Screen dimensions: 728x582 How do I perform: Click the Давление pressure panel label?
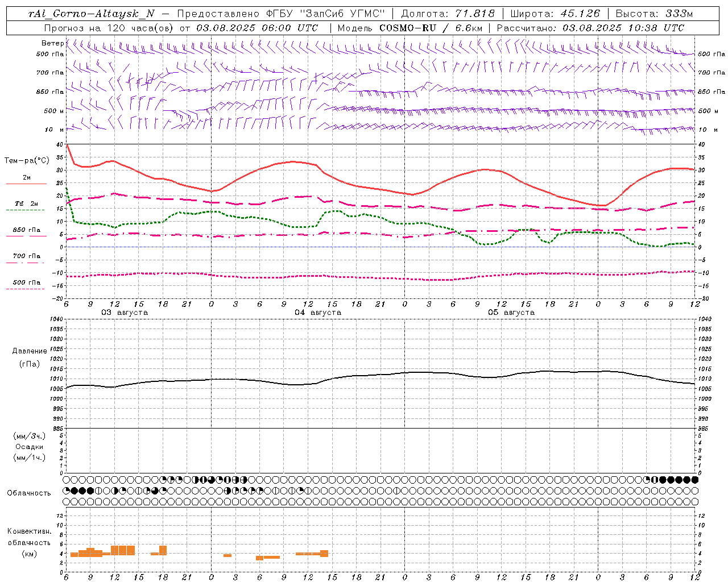coord(29,351)
